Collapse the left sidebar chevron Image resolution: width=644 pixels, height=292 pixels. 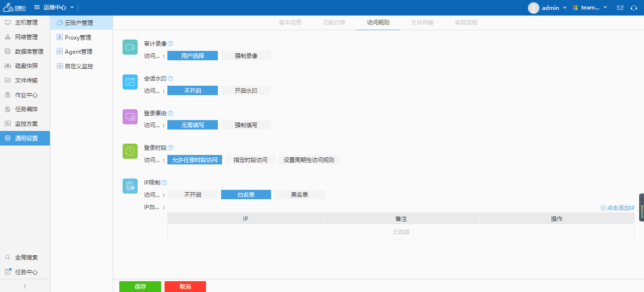point(25,286)
